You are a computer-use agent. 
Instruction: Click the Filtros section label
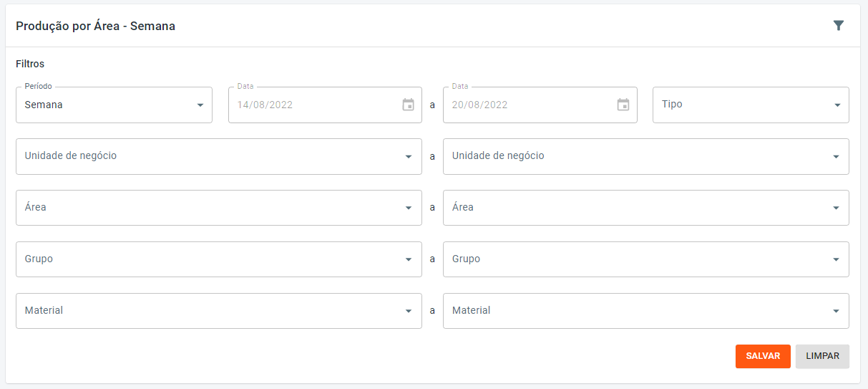coord(30,64)
